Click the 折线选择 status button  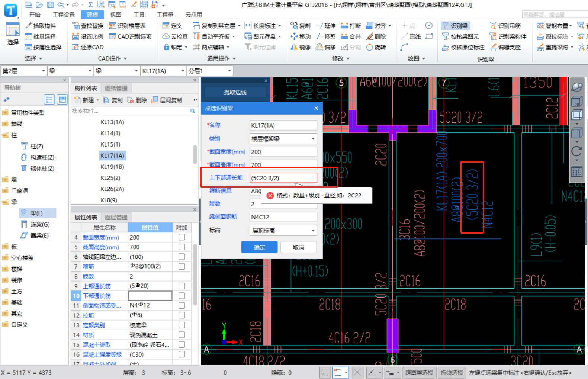point(452,373)
